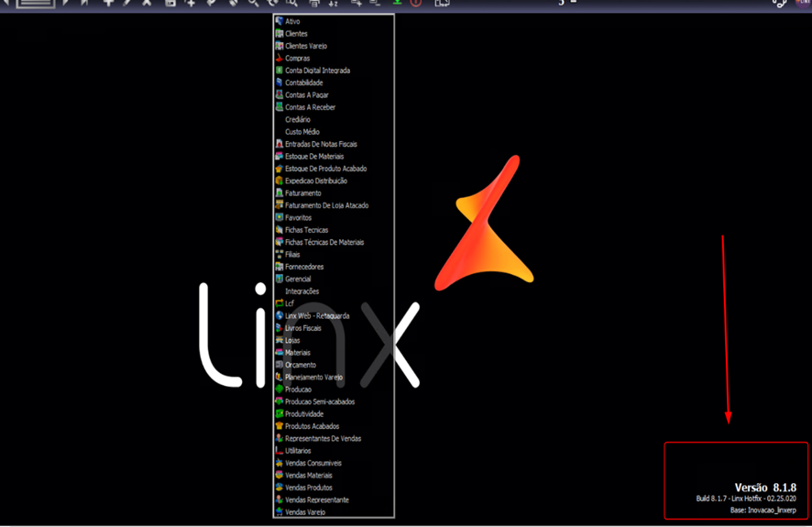
Task: Select Clientes Varejo in the module list
Action: 305,46
